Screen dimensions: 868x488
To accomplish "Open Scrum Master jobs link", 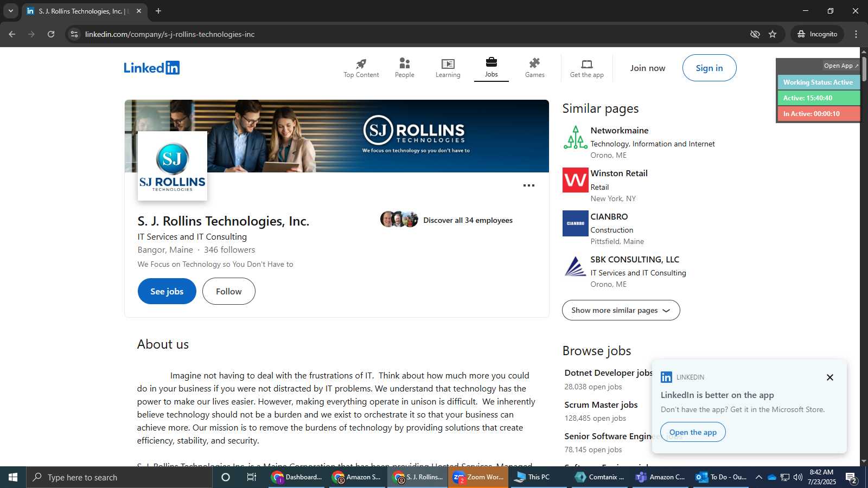I will point(601,405).
